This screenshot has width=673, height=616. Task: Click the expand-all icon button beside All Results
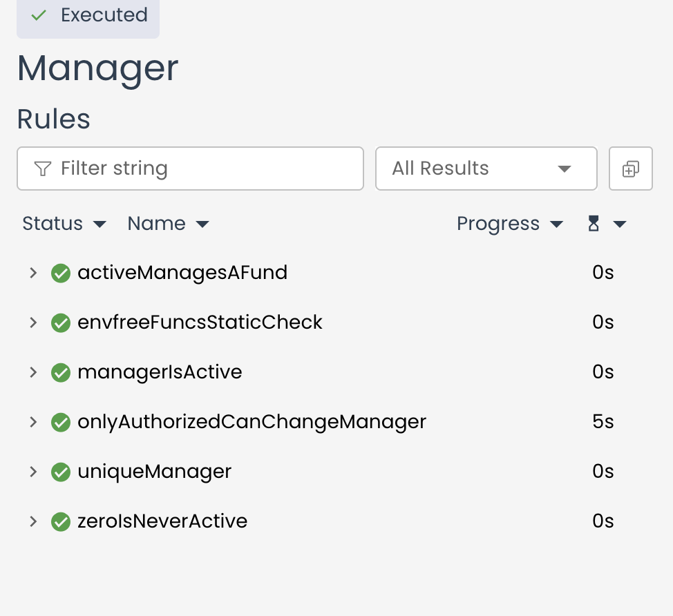click(x=630, y=169)
